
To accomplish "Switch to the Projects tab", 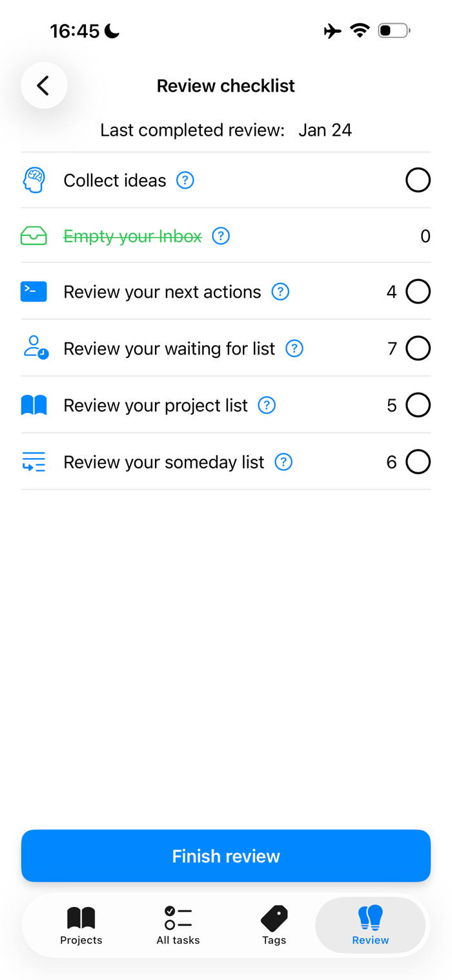I will point(81,925).
